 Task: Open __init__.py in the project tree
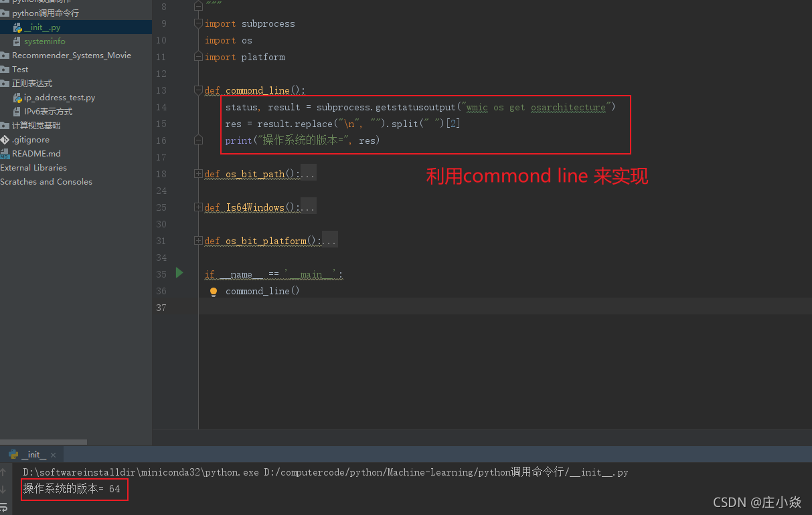click(43, 27)
